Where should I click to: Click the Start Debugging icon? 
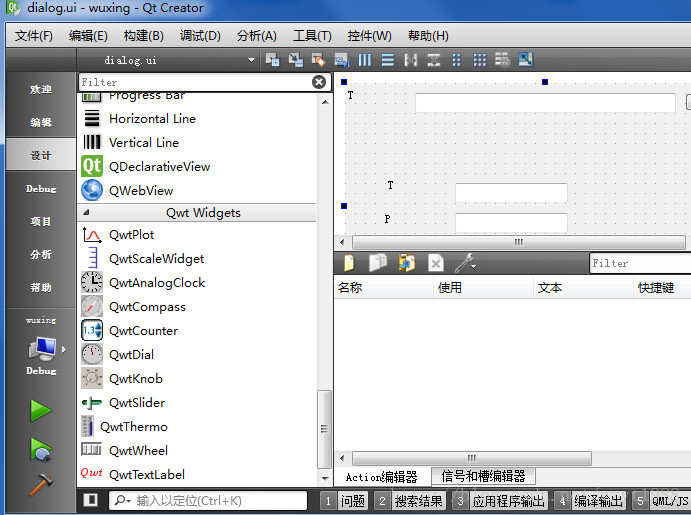41,449
